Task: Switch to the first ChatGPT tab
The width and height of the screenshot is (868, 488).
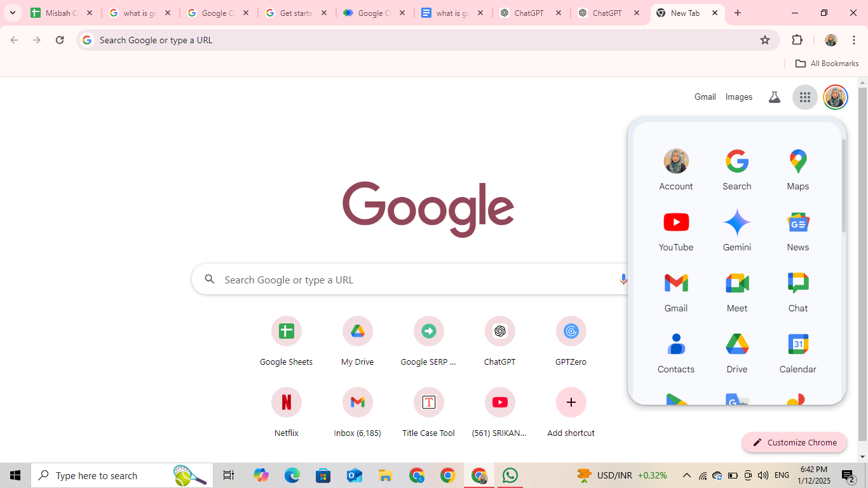Action: [x=531, y=13]
